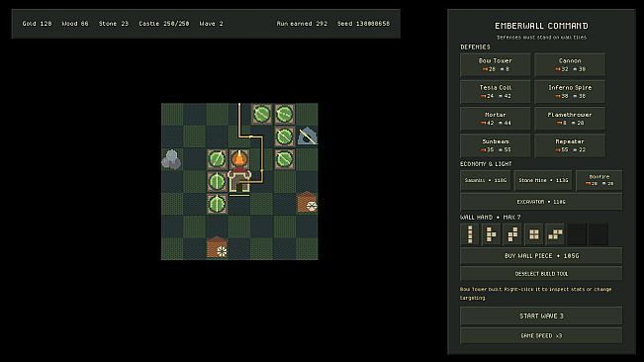Click the orange flame tower above castle

pos(239,159)
